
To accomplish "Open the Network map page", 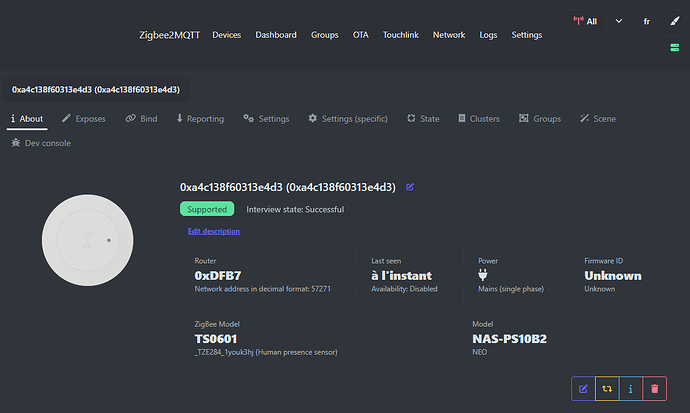I will point(449,35).
